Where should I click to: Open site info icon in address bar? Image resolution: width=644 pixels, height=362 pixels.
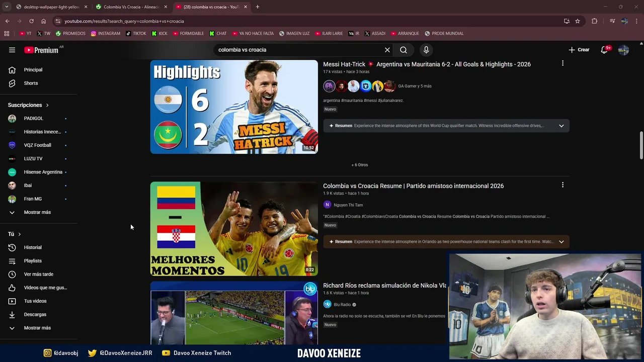(x=58, y=21)
